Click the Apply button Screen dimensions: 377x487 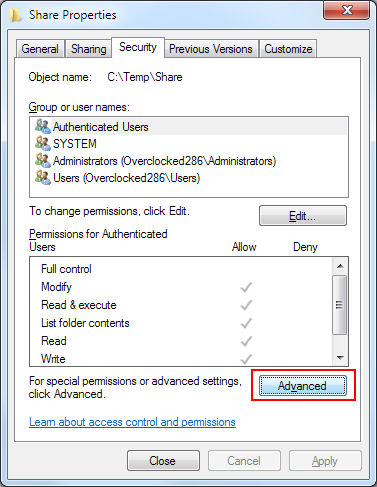325,461
